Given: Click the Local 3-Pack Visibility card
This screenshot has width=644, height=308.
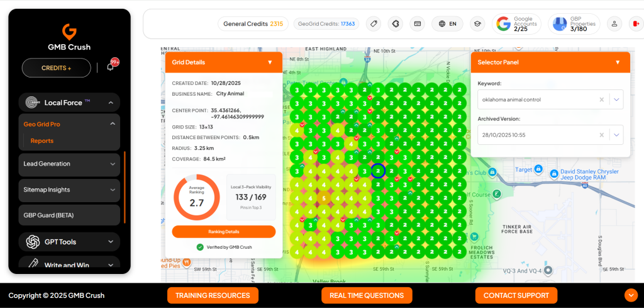Looking at the screenshot, I should point(251,197).
